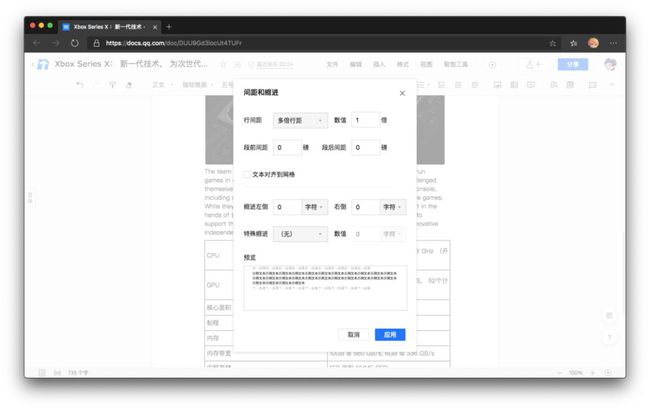Enable the 文本对齐到网格 checkbox
This screenshot has width=650, height=410.
[247, 175]
